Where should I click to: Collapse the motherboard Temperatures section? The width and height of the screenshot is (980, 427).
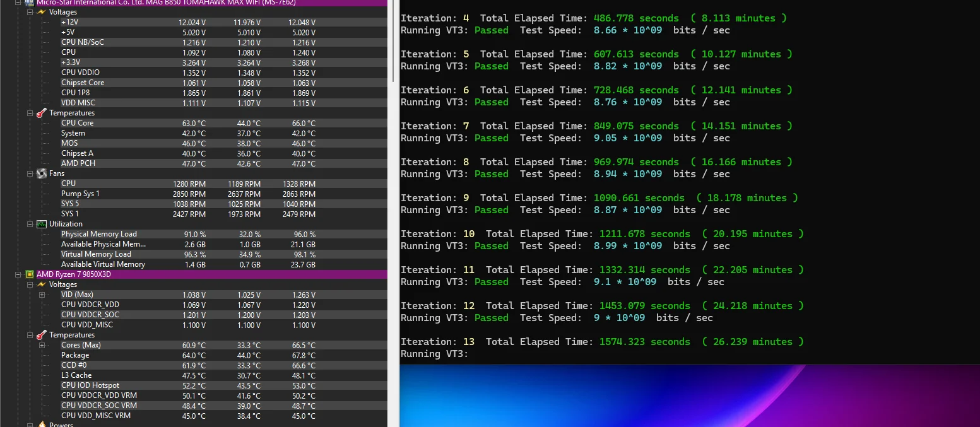pos(30,113)
